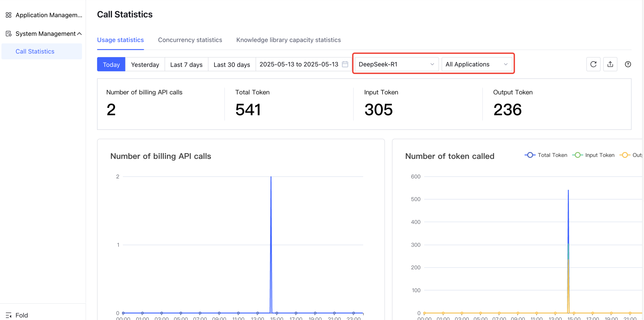Click the export data icon
The image size is (644, 320).
point(610,64)
